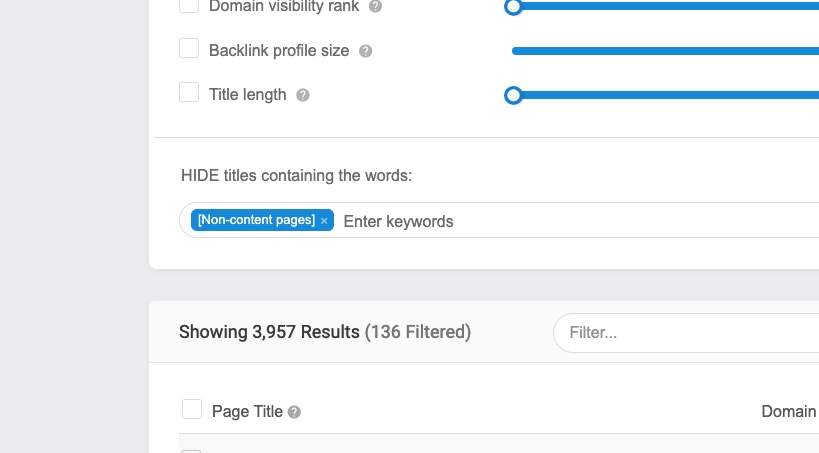Click help icon beside Domain visibility rank

coord(375,6)
